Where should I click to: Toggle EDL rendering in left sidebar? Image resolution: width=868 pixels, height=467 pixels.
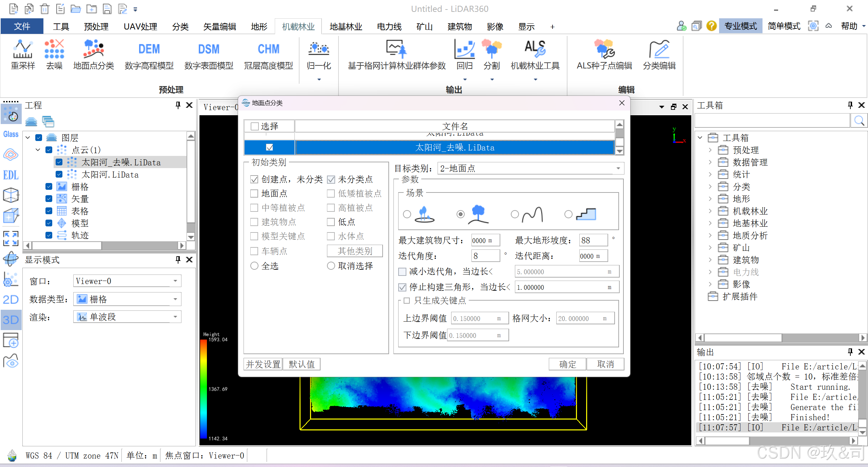[11, 175]
